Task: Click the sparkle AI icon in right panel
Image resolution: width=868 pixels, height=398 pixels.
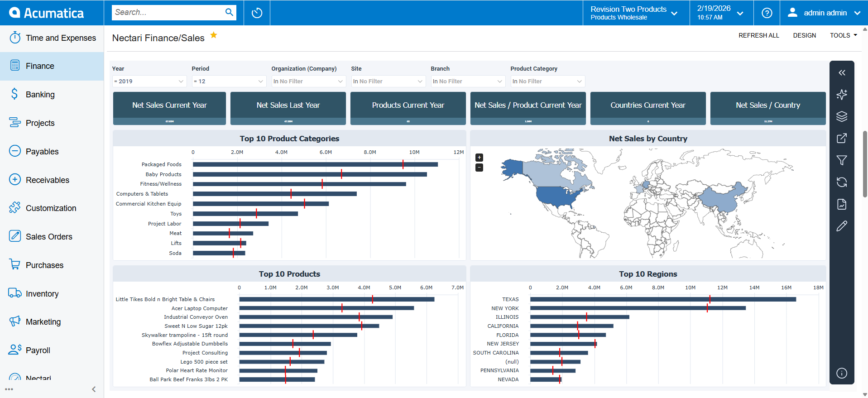Action: 841,94
